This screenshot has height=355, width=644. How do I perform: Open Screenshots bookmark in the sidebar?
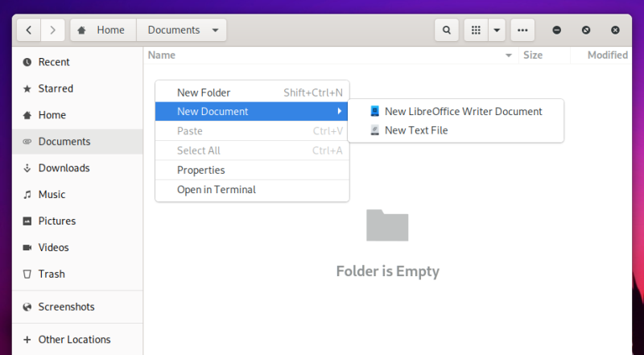(77, 307)
